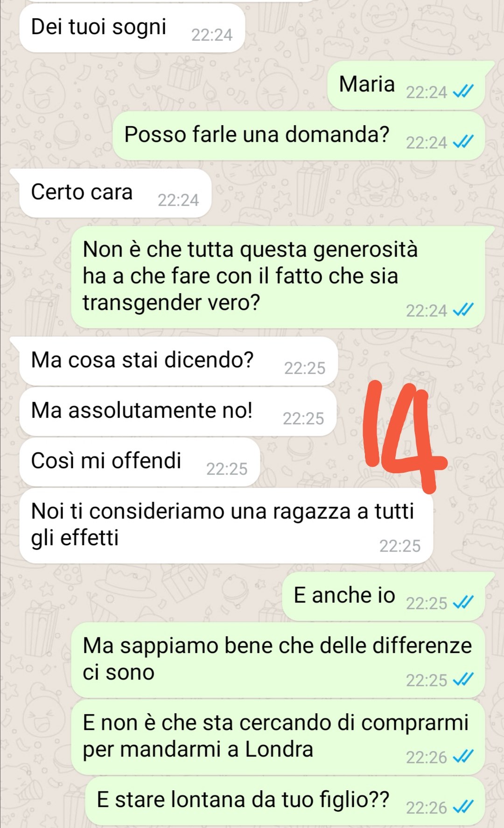Select the message mentioning 'transgender vero?'
The height and width of the screenshot is (828, 504).
[278, 277]
